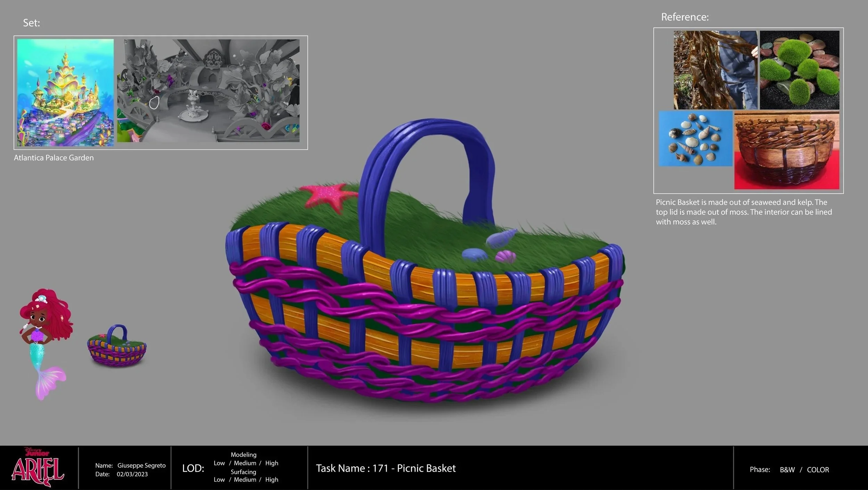Screen dimensions: 868x490
Task: Click the Disney Junior Ariel logo
Action: (x=38, y=467)
